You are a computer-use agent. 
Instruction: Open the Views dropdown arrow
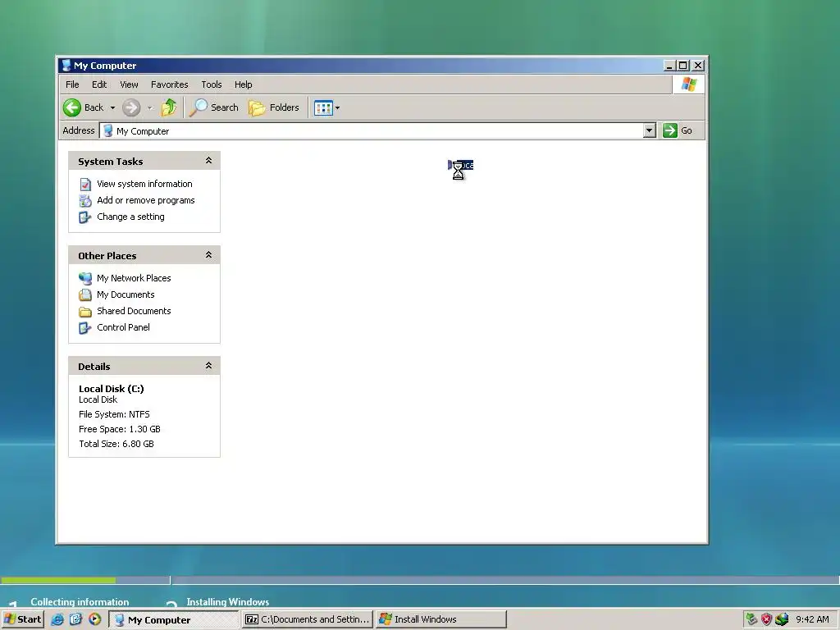(337, 107)
